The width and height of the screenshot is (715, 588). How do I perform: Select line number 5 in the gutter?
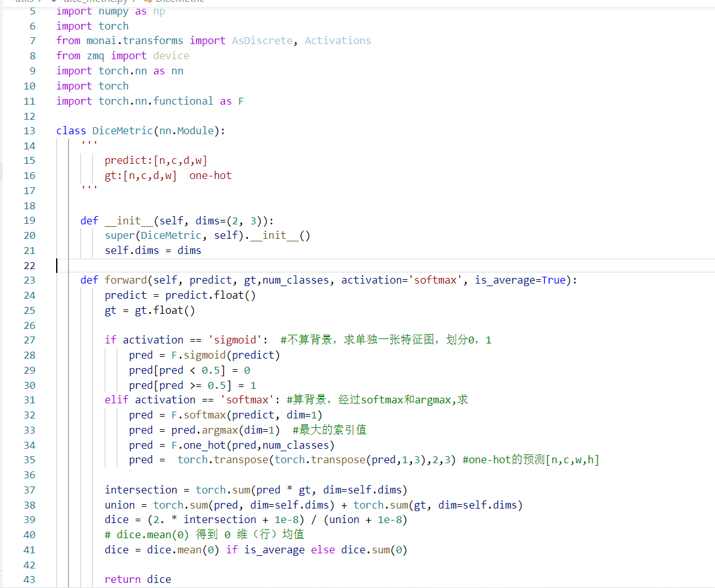(32, 11)
